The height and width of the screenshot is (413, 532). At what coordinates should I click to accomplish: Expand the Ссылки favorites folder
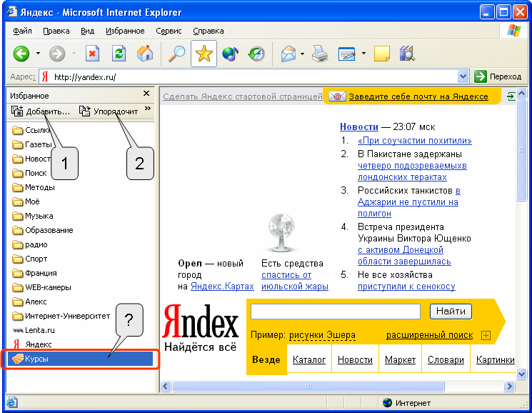click(x=31, y=130)
